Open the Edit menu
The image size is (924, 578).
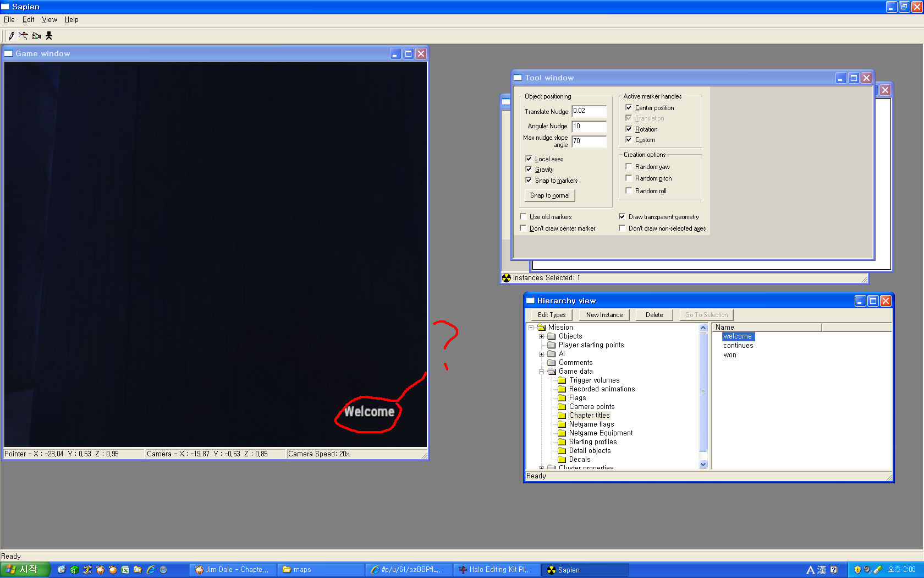pos(29,20)
